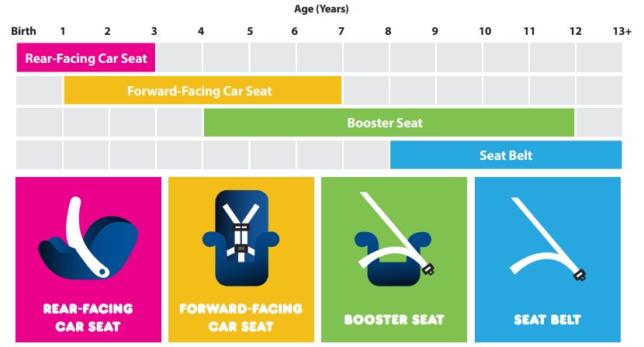Click the 13+ age label

[x=621, y=31]
